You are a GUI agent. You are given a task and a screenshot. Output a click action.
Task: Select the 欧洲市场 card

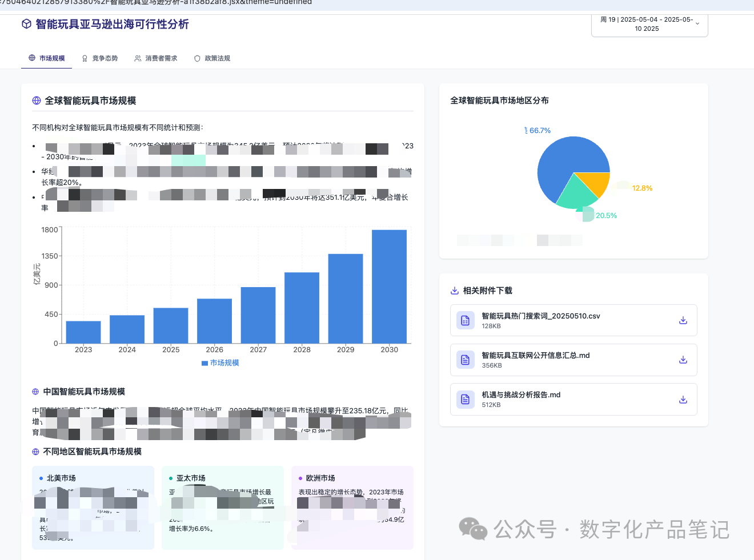[352, 507]
